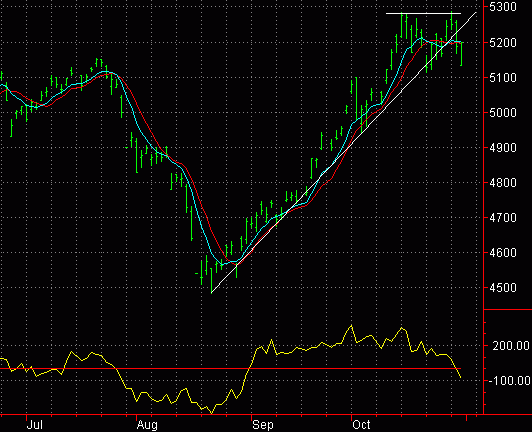Click the red horizontal oscillator zero line
This screenshot has height=432, width=532.
[230, 368]
